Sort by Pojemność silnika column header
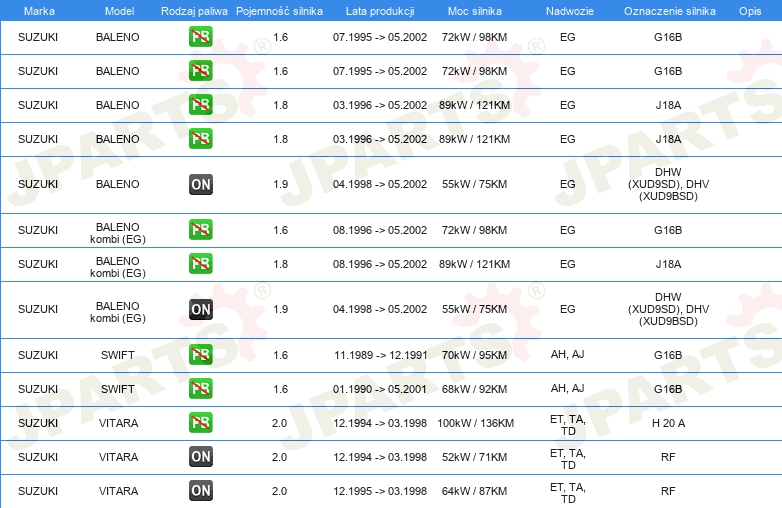The height and width of the screenshot is (508, 782). [x=279, y=11]
